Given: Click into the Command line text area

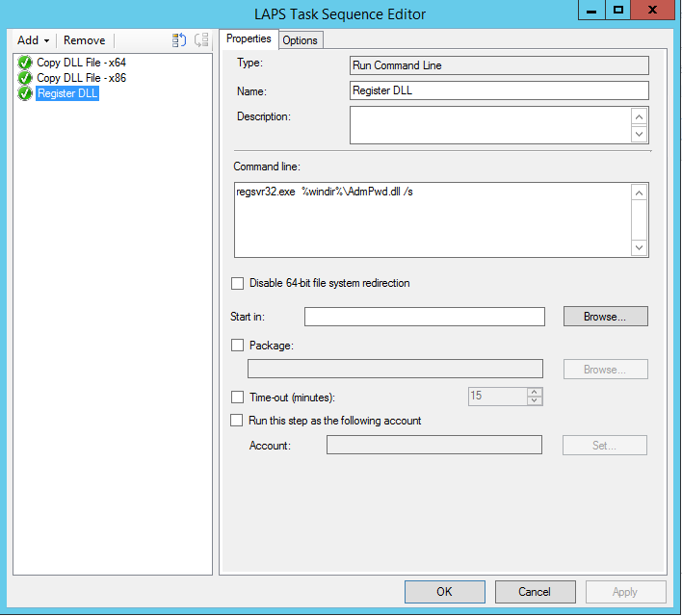Looking at the screenshot, I should 433,220.
